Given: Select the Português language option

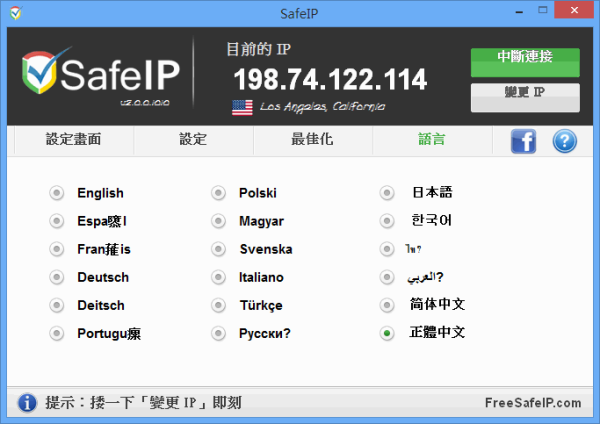Looking at the screenshot, I should click(x=57, y=333).
